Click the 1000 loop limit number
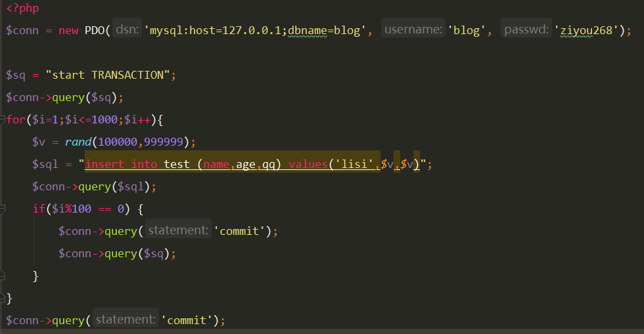This screenshot has height=334, width=644. [104, 120]
